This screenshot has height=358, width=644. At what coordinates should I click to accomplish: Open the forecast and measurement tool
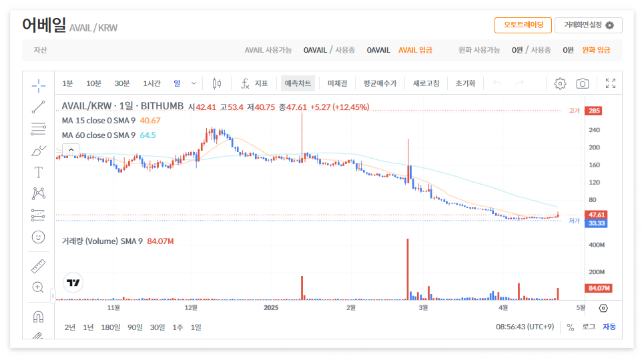(39, 215)
